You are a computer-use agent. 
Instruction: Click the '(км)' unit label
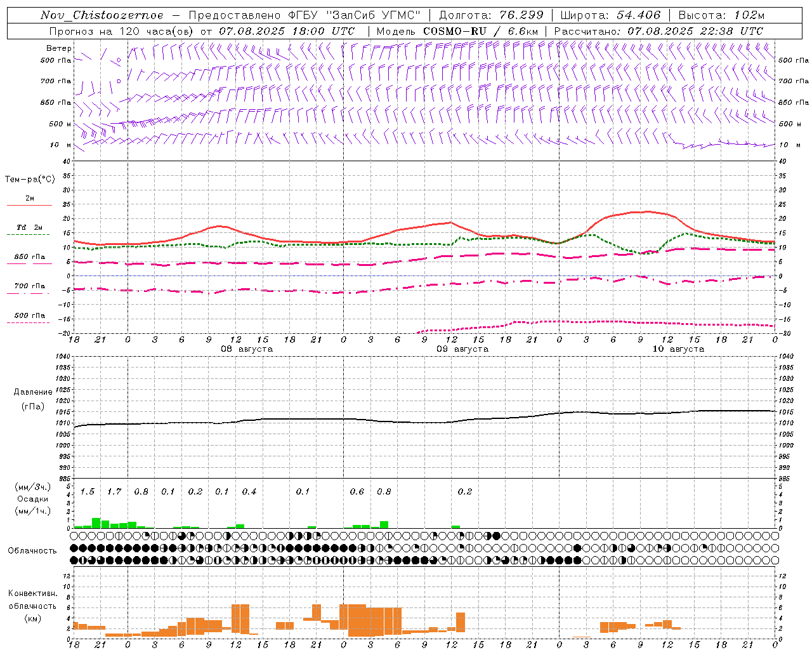[x=32, y=619]
